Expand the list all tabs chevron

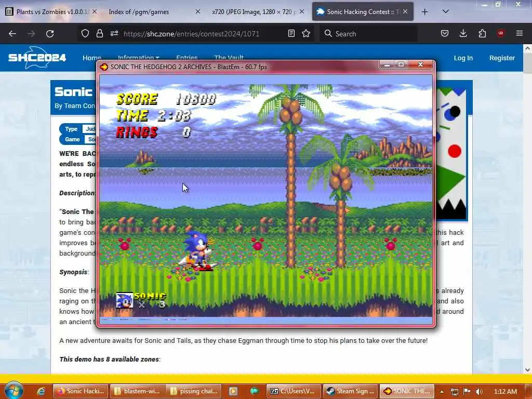click(x=446, y=11)
